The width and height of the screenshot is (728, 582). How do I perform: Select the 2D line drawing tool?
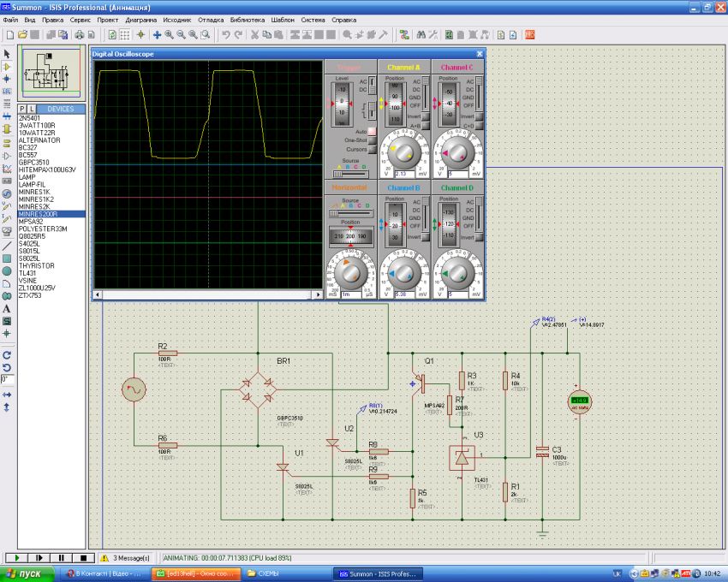(7, 246)
